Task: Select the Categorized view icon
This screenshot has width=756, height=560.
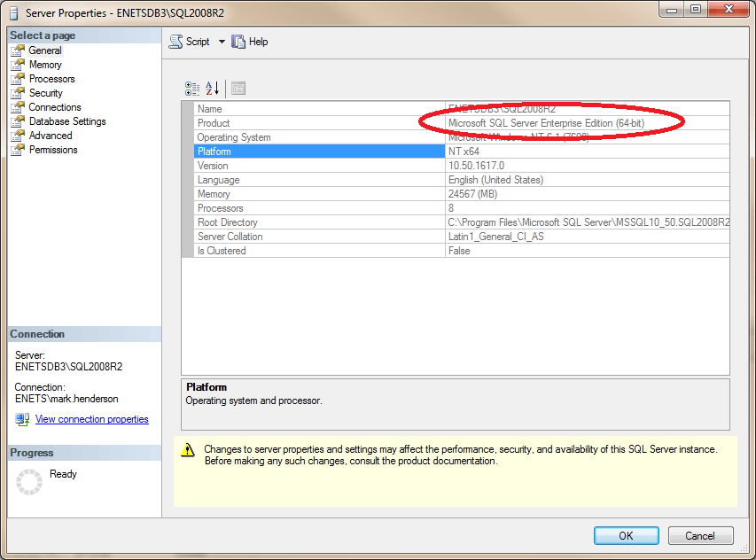Action: [x=192, y=88]
